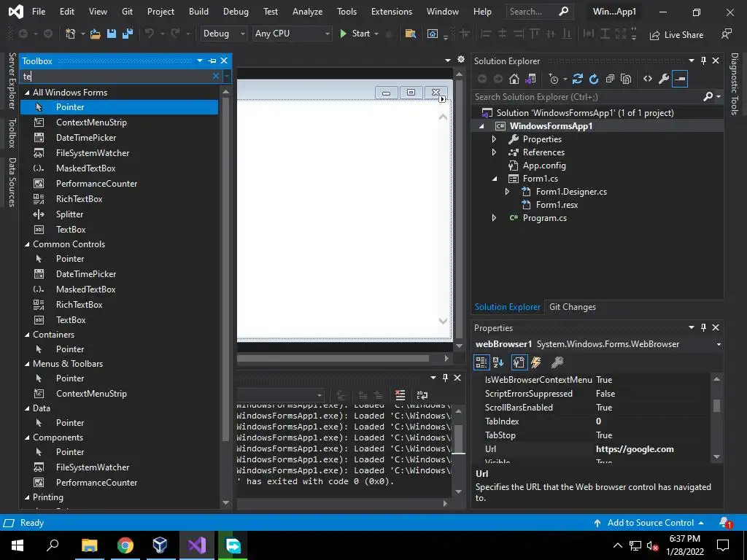Toggle Preview Selected Items button
The height and width of the screenshot is (560, 747).
[x=680, y=79]
